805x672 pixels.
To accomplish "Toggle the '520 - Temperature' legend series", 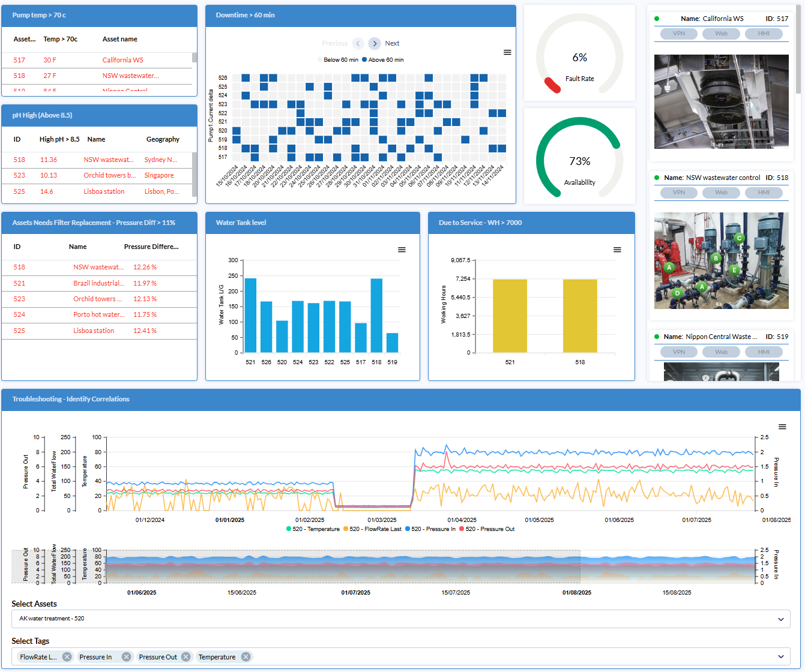I will pyautogui.click(x=314, y=529).
